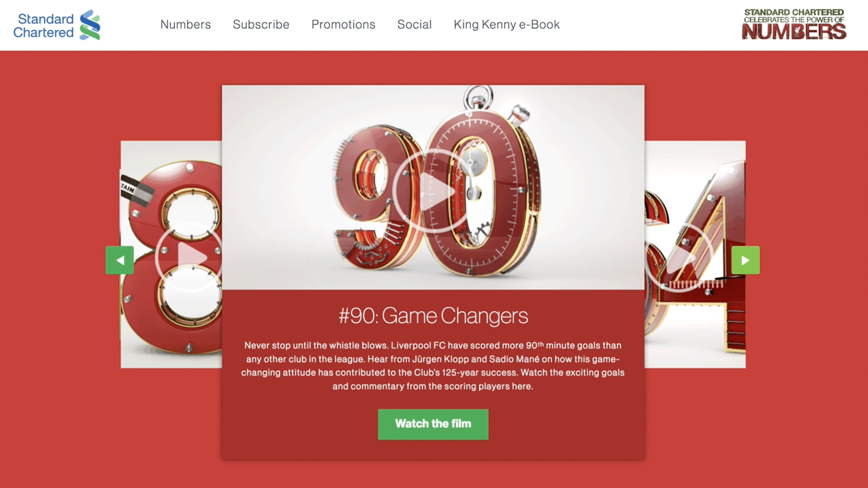Click the Standard Chartered logo

[x=57, y=25]
